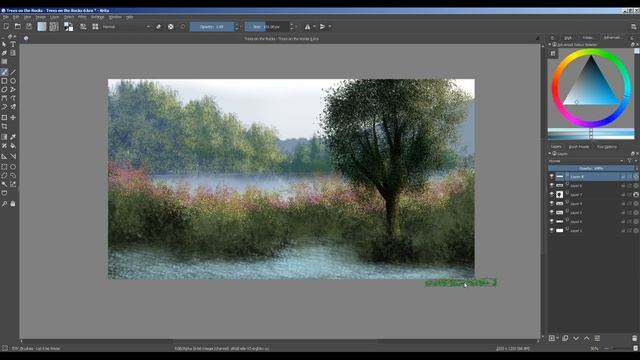Select the Color Picker eyedropper tool
Image resolution: width=640 pixels, height=360 pixels.
[x=13, y=137]
